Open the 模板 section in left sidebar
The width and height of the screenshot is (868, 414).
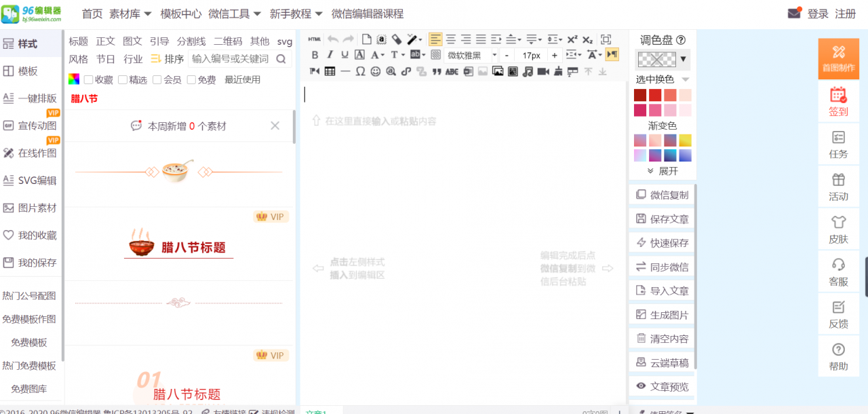click(28, 71)
